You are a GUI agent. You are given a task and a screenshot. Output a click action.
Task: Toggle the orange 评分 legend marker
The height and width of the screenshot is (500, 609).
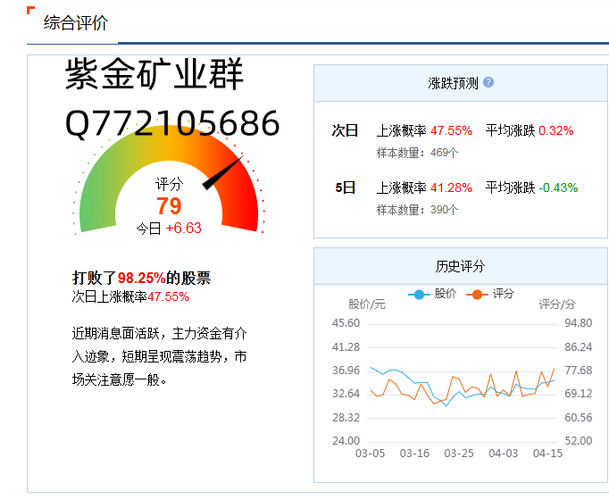477,294
